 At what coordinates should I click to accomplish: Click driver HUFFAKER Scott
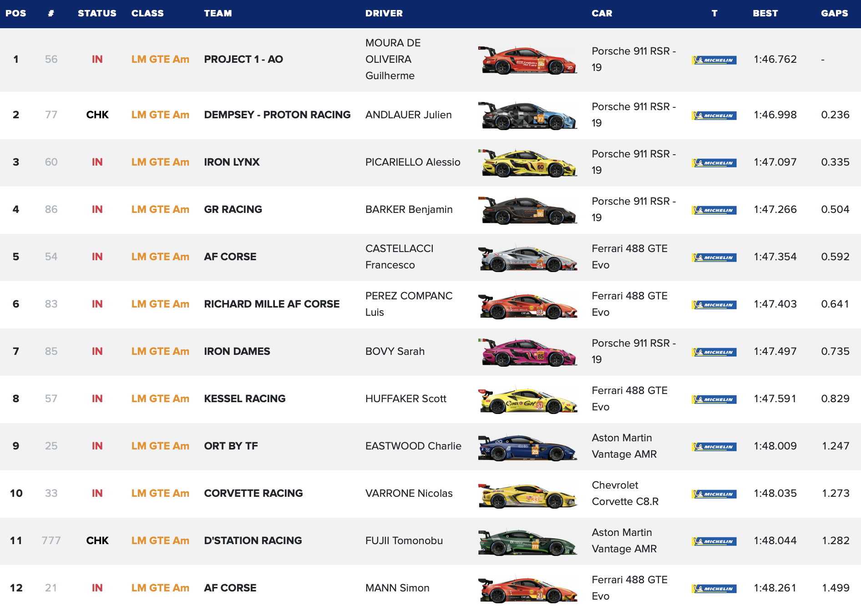pyautogui.click(x=406, y=399)
